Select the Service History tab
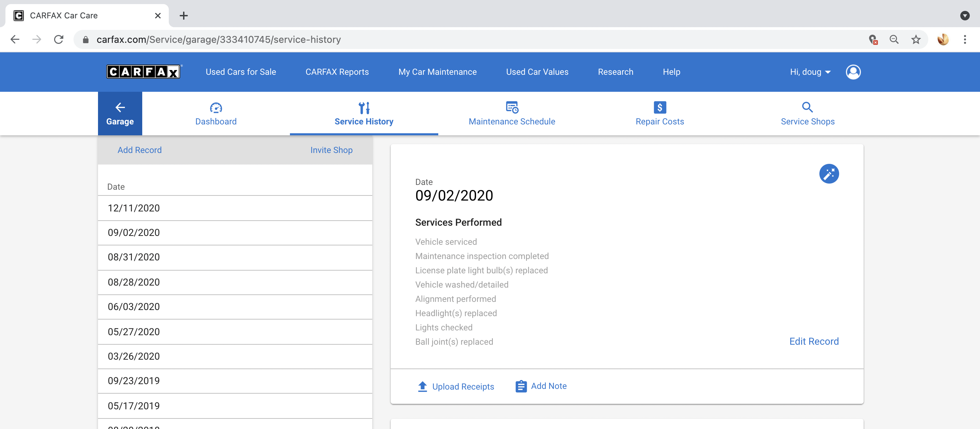 [364, 114]
